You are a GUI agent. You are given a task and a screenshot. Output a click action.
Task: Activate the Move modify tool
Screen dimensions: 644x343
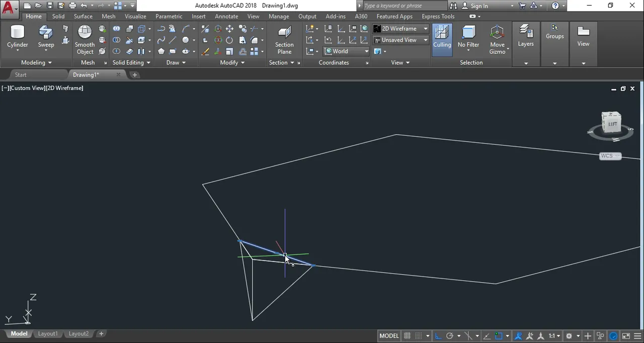pos(229,29)
